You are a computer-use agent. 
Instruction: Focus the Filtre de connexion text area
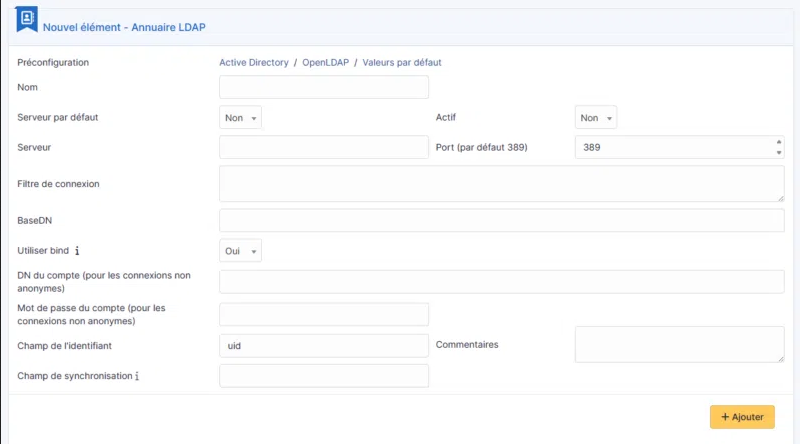[501, 184]
